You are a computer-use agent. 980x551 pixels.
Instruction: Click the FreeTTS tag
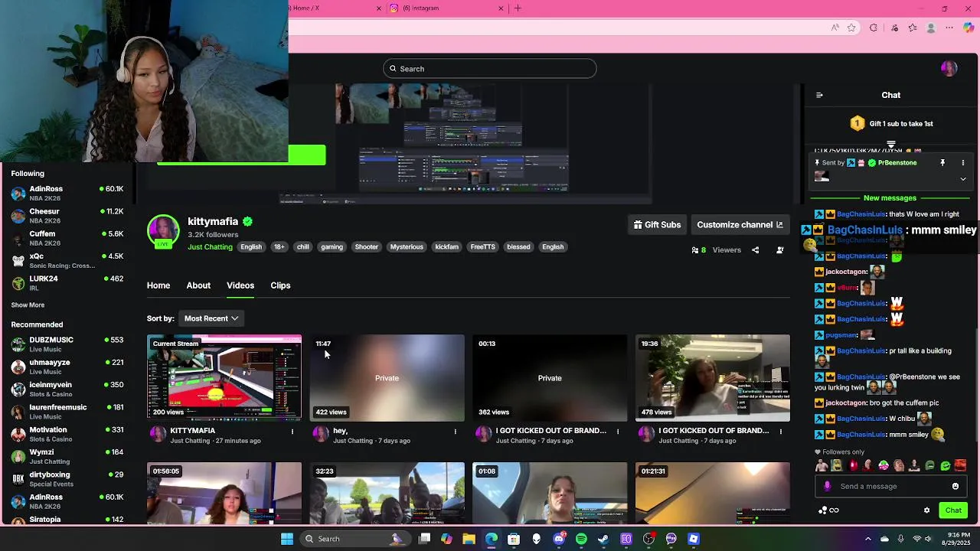click(x=482, y=247)
